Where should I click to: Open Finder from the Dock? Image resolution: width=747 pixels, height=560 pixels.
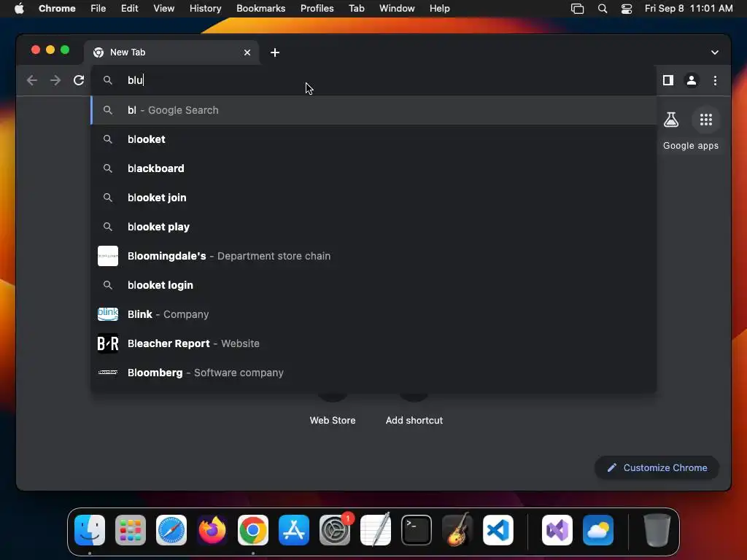point(90,530)
